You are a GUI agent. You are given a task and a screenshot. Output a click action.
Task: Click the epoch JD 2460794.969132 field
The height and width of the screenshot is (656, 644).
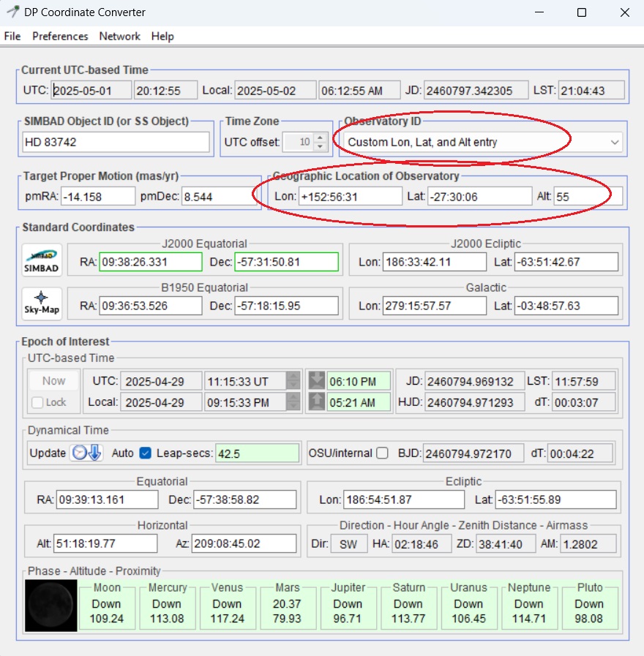coord(474,382)
